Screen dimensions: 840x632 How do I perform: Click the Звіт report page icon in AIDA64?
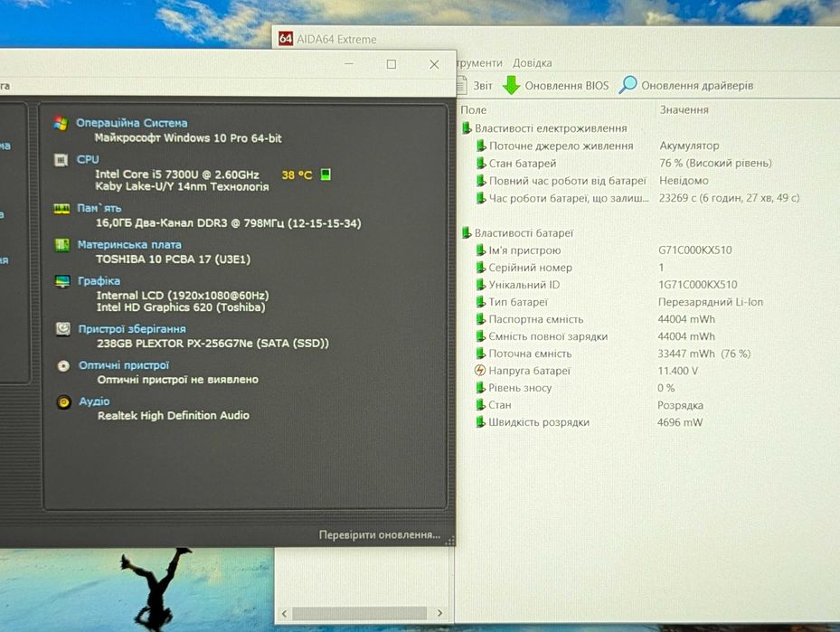pos(461,85)
